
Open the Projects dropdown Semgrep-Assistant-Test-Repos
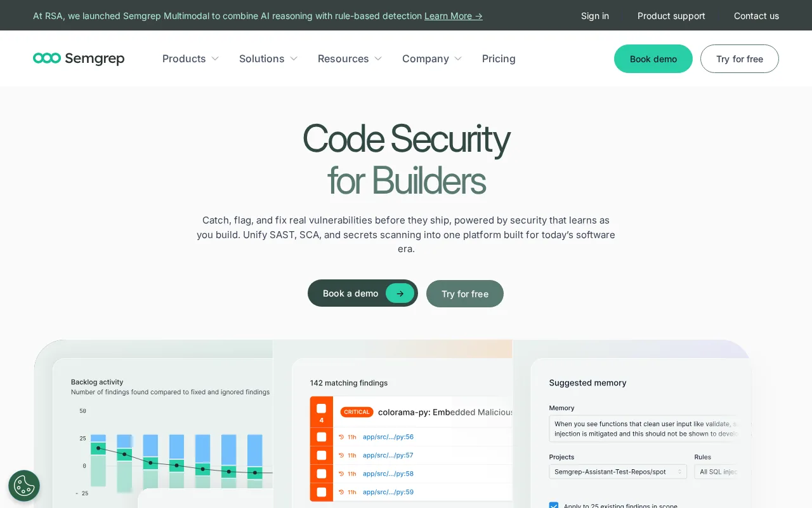618,472
